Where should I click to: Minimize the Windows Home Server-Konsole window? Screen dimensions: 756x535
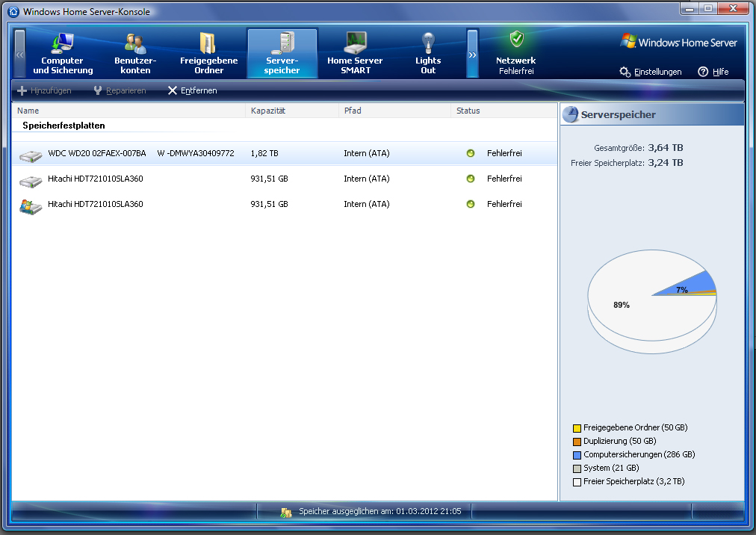[x=690, y=9]
